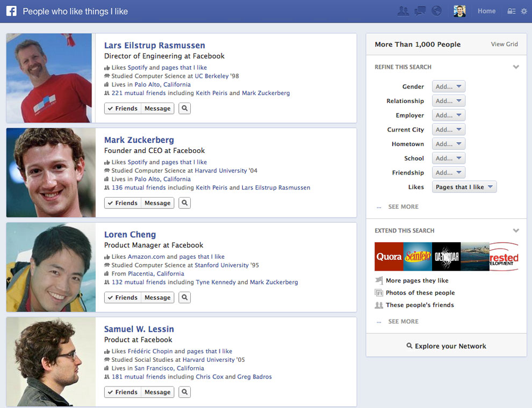Open the Current City filter dropdown
The image size is (532, 408).
pyautogui.click(x=448, y=129)
